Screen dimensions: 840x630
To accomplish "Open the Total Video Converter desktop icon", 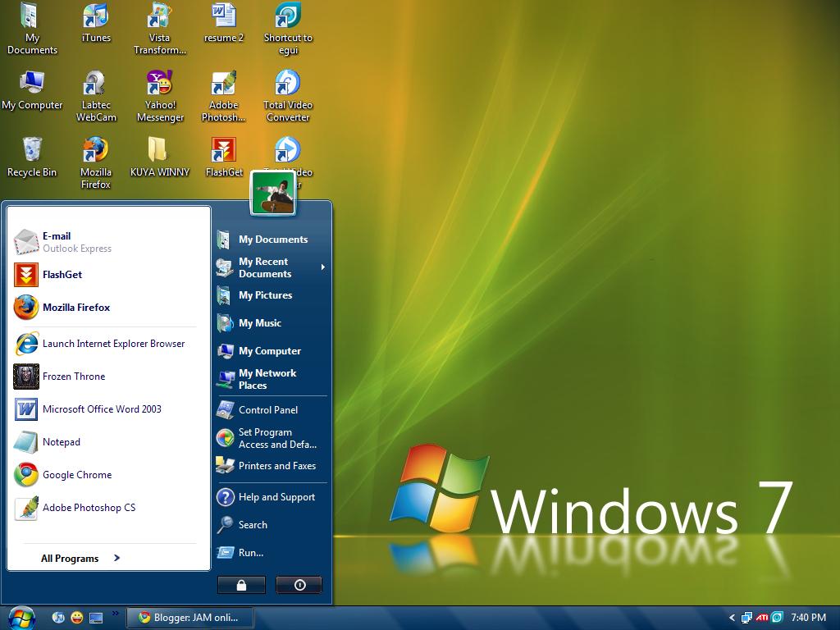I will 288,97.
